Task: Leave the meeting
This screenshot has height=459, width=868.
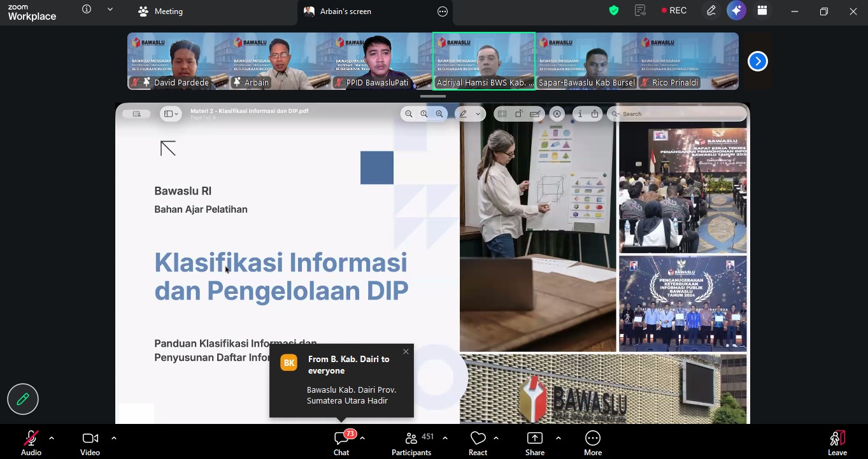Action: coord(837,443)
